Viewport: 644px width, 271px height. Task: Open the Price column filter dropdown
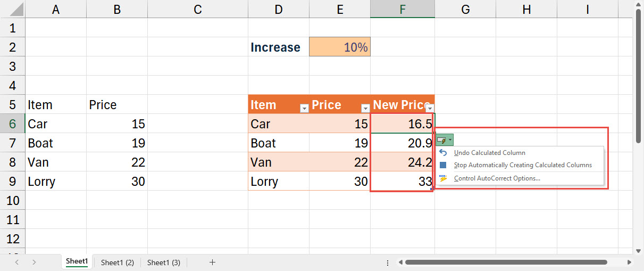coord(365,108)
